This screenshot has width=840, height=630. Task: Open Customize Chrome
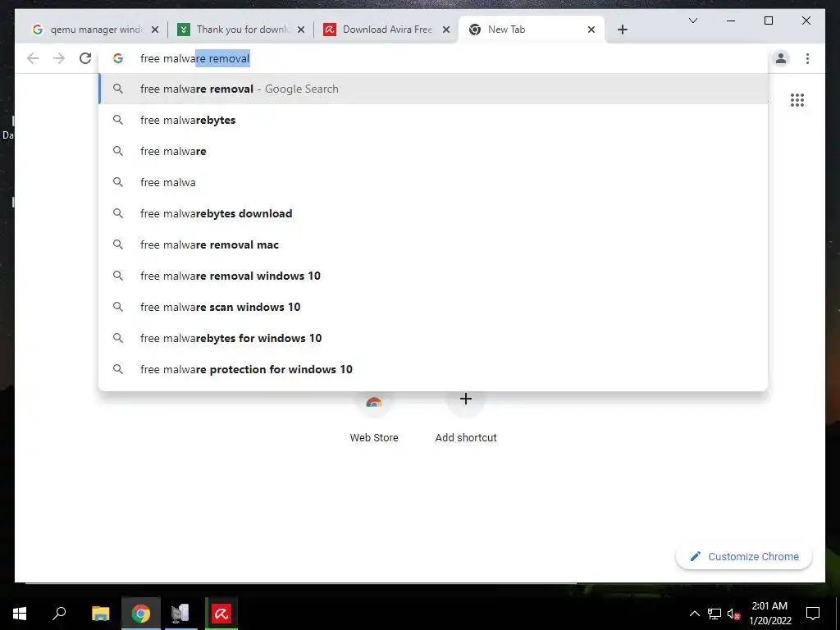coord(743,557)
